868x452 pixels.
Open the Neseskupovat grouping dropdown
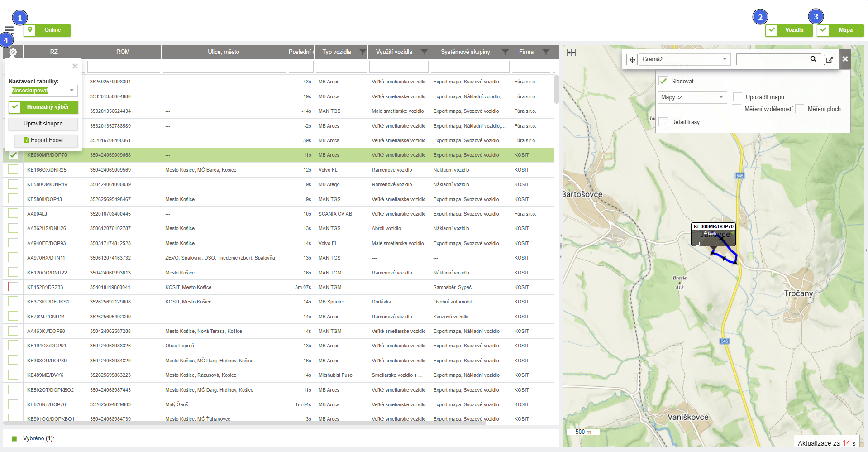(43, 91)
